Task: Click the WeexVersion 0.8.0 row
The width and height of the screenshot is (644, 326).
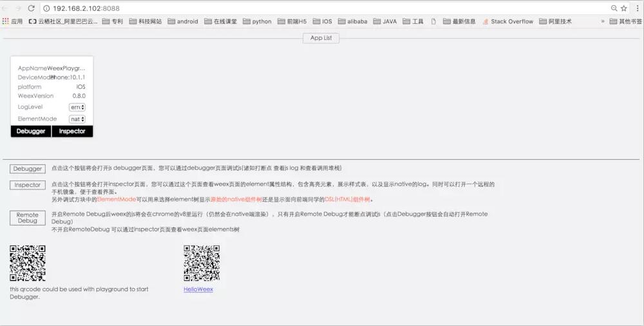Action: 52,96
